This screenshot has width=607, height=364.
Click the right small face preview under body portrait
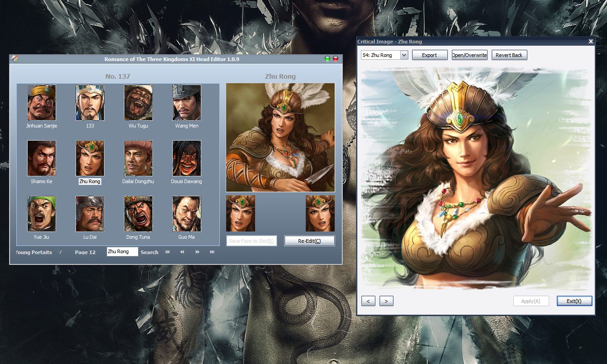[320, 213]
